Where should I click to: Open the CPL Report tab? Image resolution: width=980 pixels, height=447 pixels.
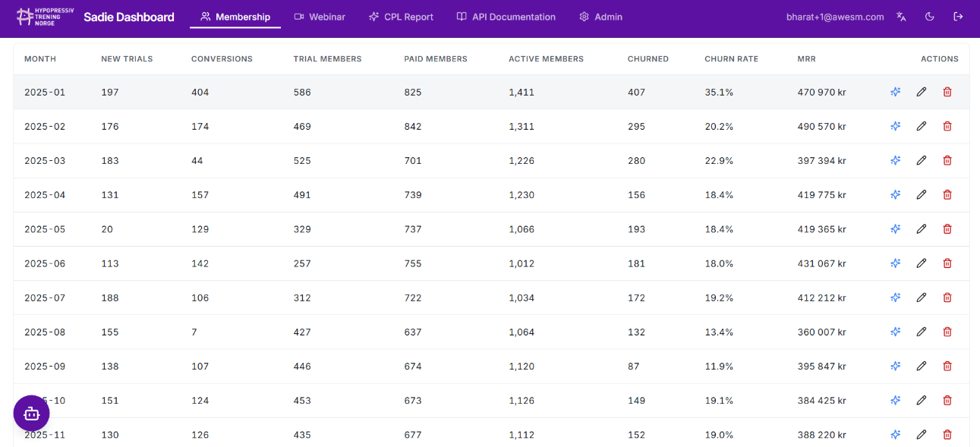(x=401, y=17)
